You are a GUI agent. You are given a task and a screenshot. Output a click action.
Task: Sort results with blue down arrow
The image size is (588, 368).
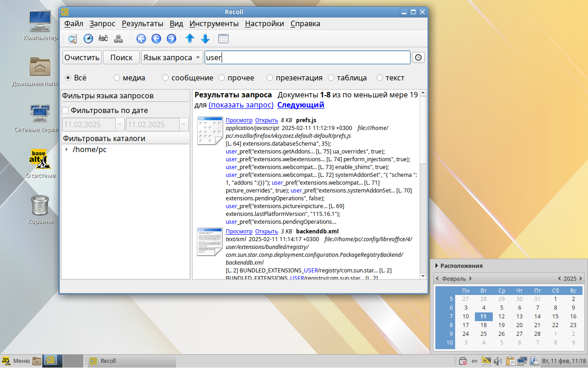[205, 39]
